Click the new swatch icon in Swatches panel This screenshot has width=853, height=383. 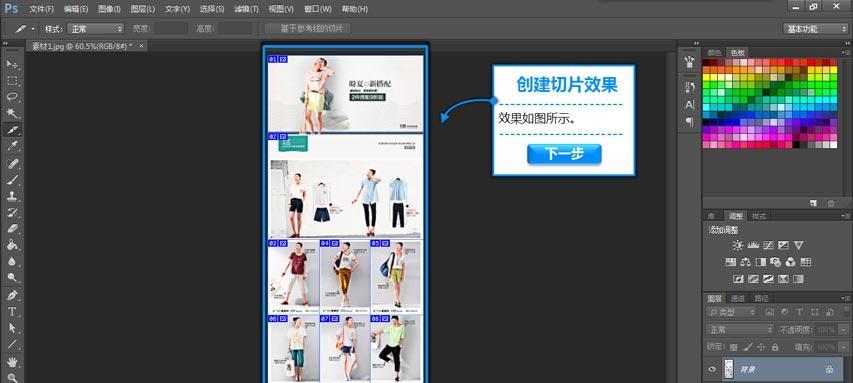(x=813, y=203)
